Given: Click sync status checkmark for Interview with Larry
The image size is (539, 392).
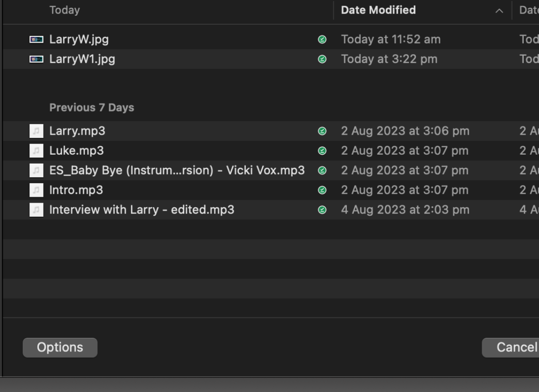Looking at the screenshot, I should [x=322, y=210].
